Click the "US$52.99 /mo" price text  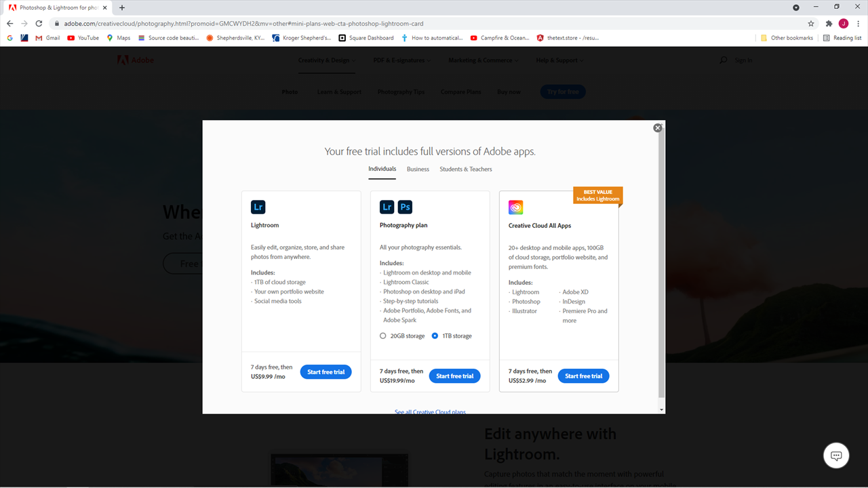click(527, 380)
